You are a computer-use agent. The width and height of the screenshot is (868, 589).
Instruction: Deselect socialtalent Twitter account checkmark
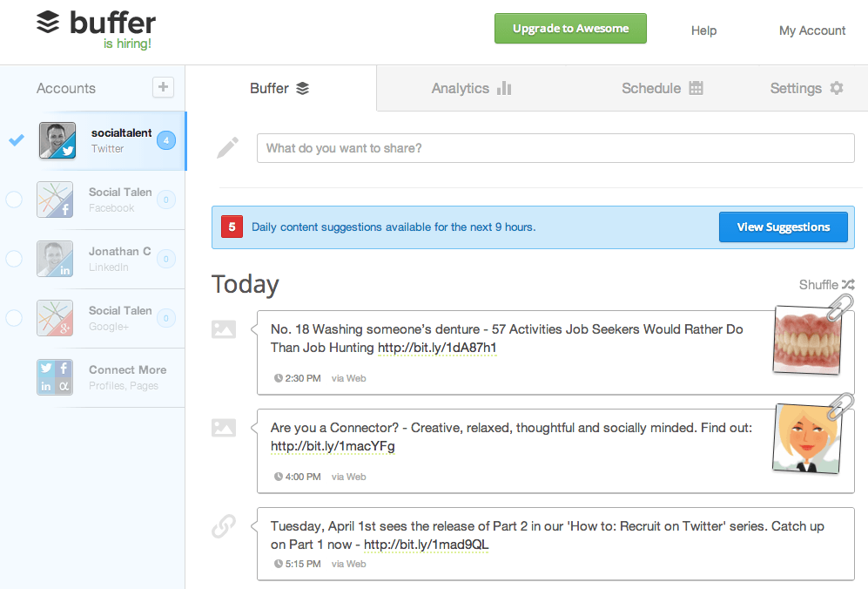coord(17,140)
